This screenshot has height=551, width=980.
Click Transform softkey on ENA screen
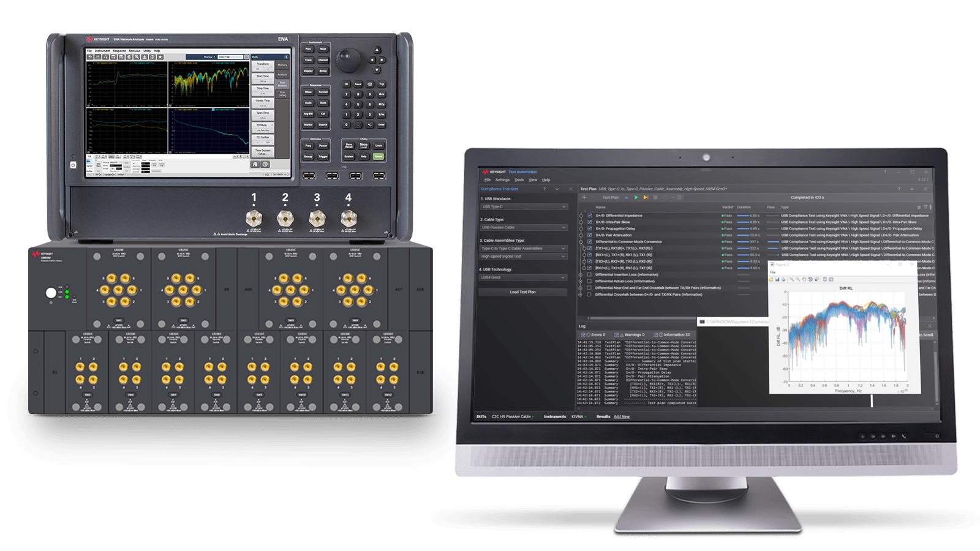[263, 66]
